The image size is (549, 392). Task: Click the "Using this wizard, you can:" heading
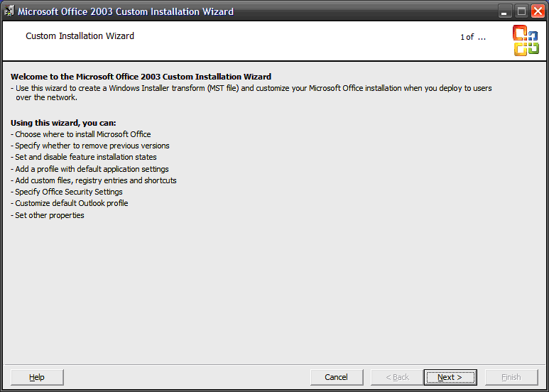pos(63,123)
